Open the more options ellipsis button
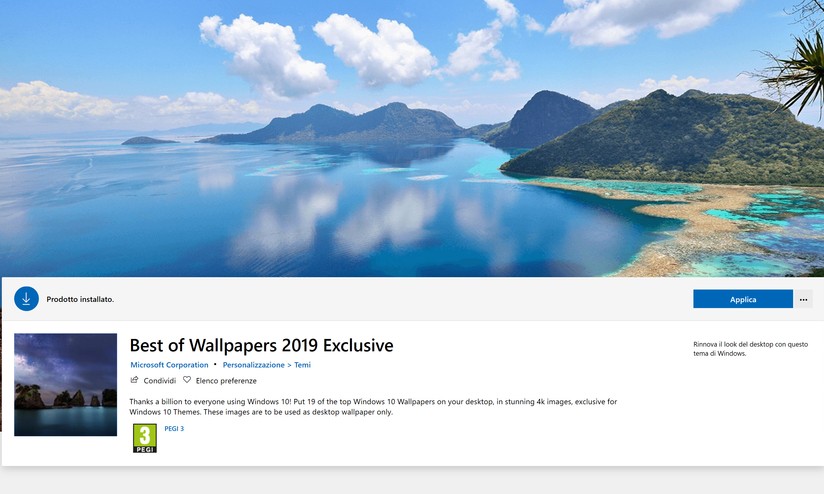This screenshot has height=494, width=824. click(x=803, y=299)
